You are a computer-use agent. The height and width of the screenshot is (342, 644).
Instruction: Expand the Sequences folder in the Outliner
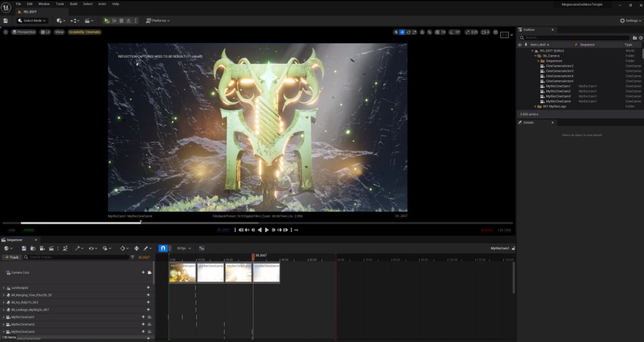(539, 61)
